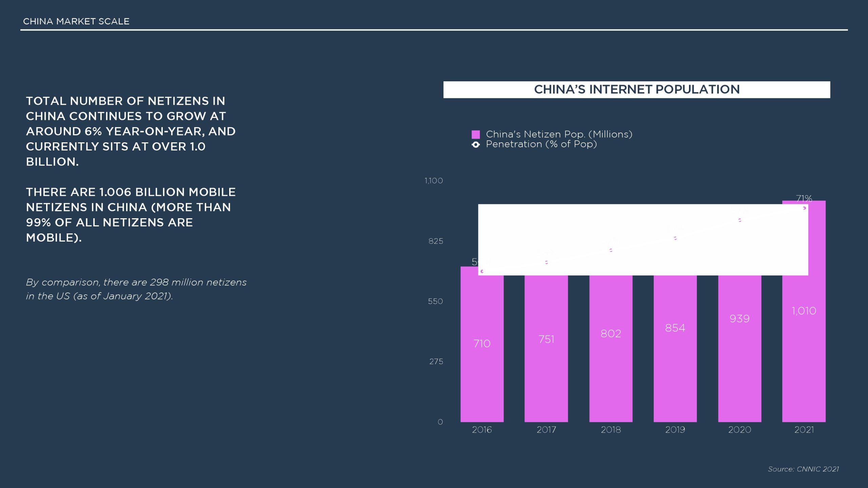Click the 2020 penetration line marker
Screen dimensions: 868x488
pos(740,220)
